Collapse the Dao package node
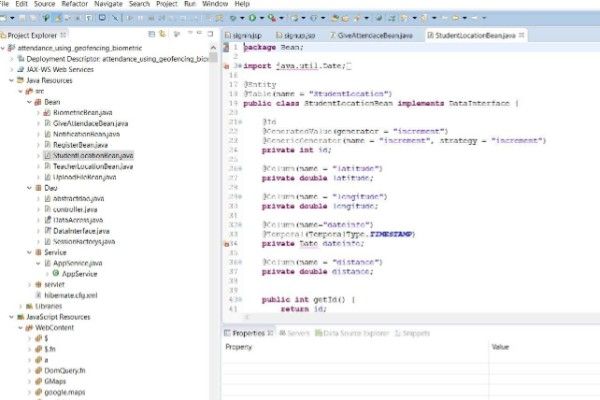 [29, 188]
